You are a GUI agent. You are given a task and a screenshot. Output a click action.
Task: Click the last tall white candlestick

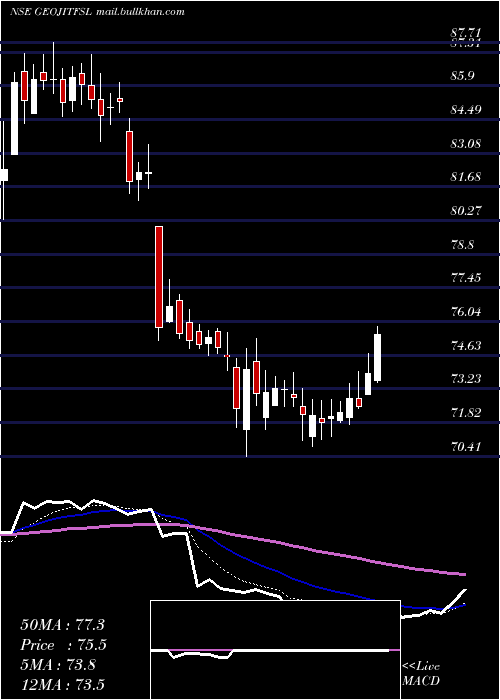(377, 357)
